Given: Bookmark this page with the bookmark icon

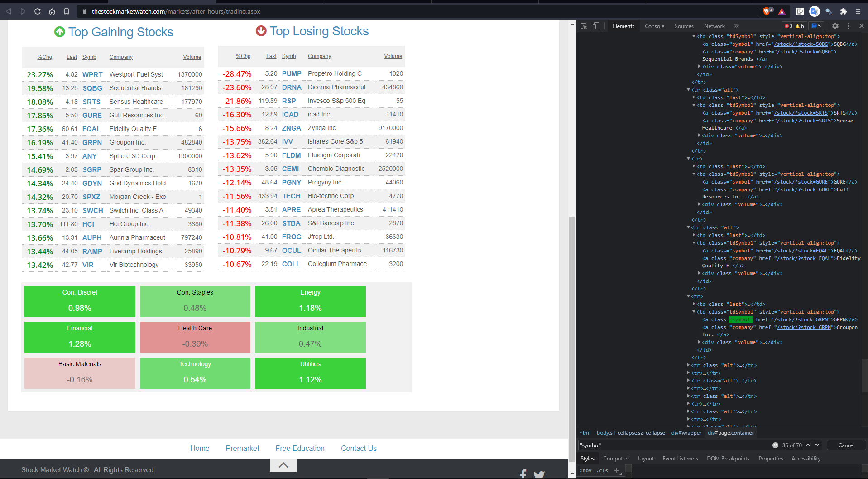Looking at the screenshot, I should click(x=67, y=11).
